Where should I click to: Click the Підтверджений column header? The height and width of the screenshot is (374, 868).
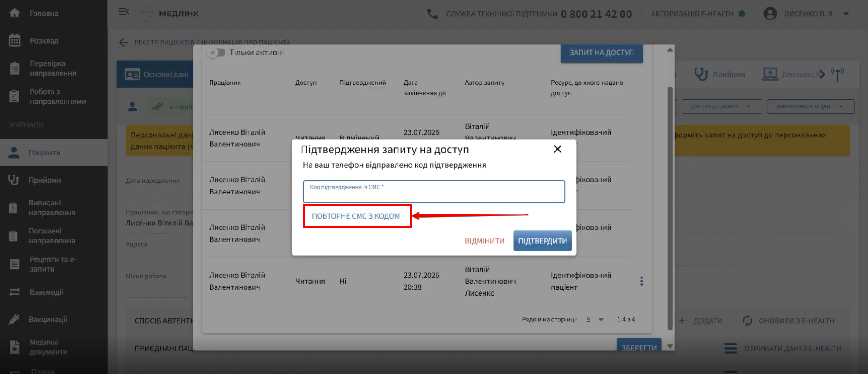click(363, 83)
